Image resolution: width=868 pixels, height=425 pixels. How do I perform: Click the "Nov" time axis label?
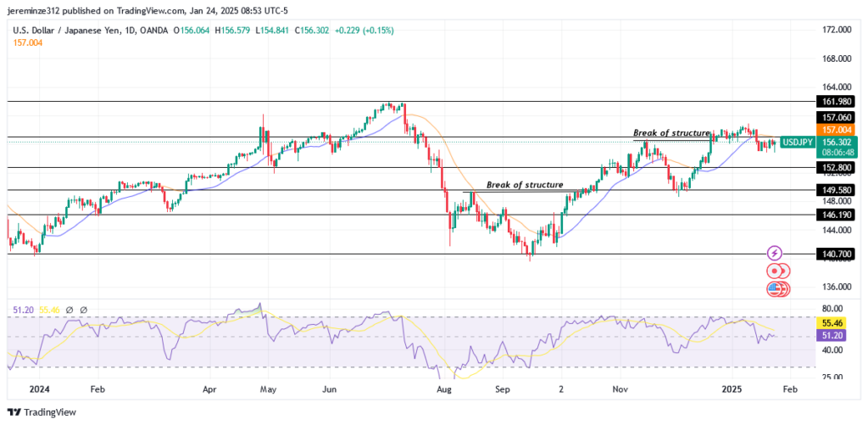[x=620, y=389]
